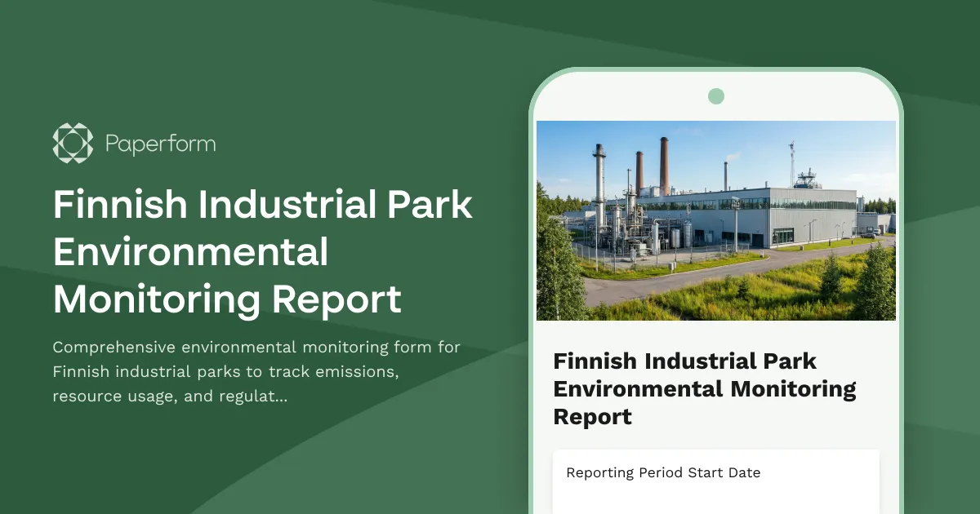This screenshot has width=980, height=514.
Task: Select the Paperform wordmark text
Action: 160,143
